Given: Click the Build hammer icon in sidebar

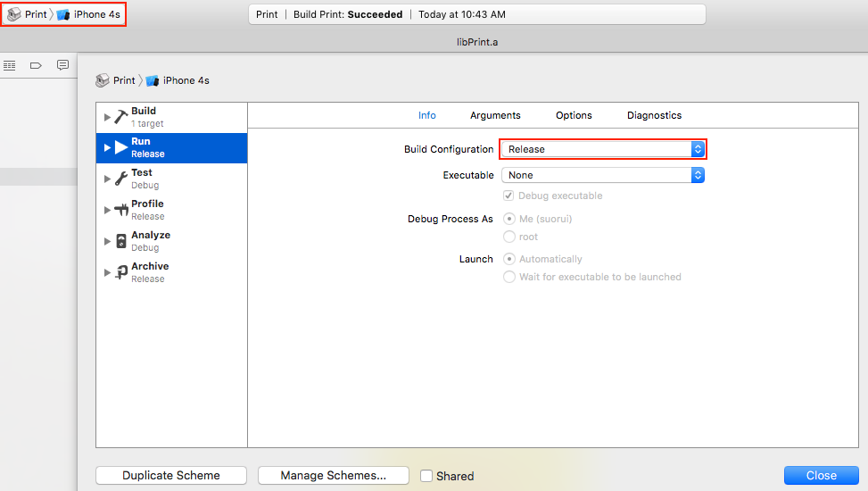Looking at the screenshot, I should [121, 117].
